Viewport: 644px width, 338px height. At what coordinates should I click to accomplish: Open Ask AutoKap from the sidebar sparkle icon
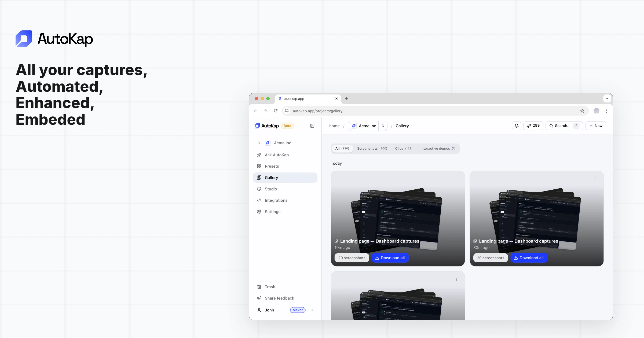point(259,155)
